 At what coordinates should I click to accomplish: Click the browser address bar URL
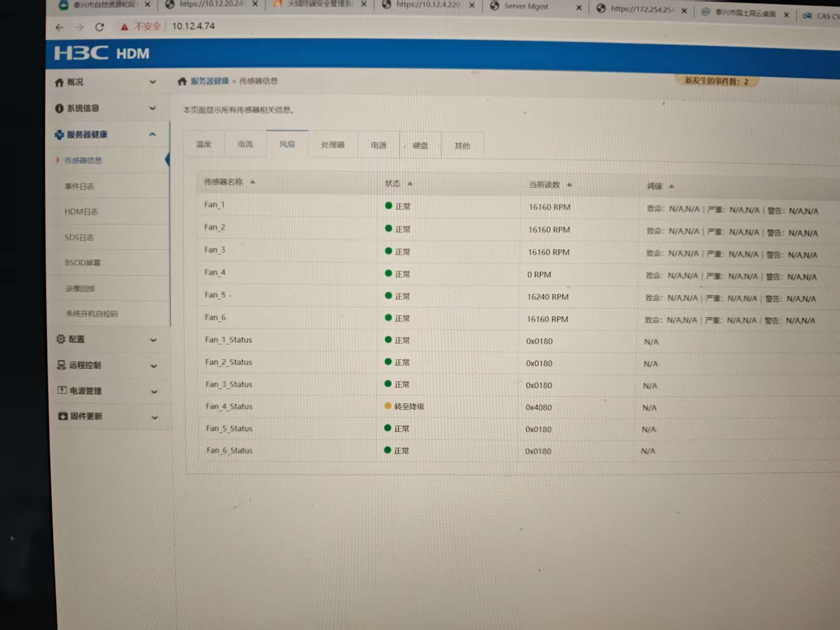(194, 26)
